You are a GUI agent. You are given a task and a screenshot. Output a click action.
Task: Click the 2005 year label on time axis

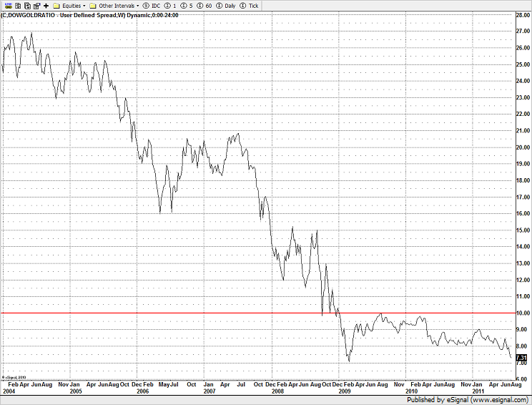tap(76, 391)
